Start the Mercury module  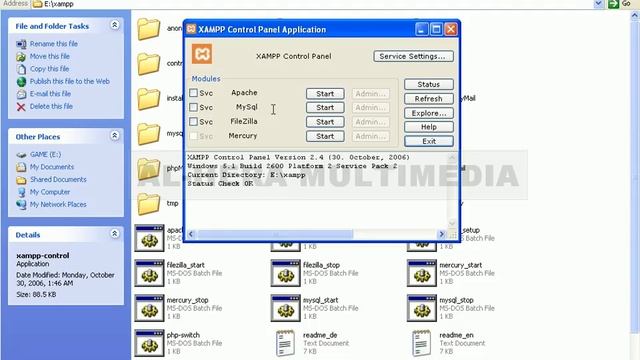coord(325,136)
